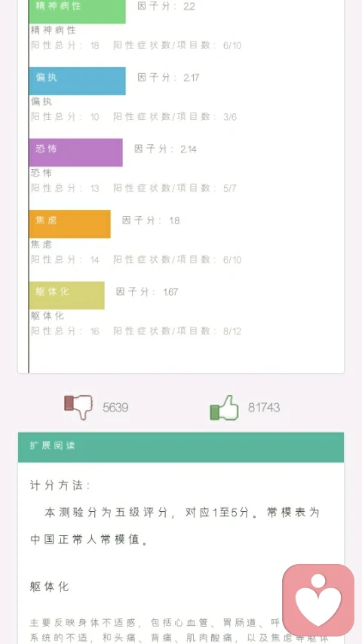The height and width of the screenshot is (644, 362).
Task: Click the 因子分 1.67 label for 躯体化
Action: point(147,292)
